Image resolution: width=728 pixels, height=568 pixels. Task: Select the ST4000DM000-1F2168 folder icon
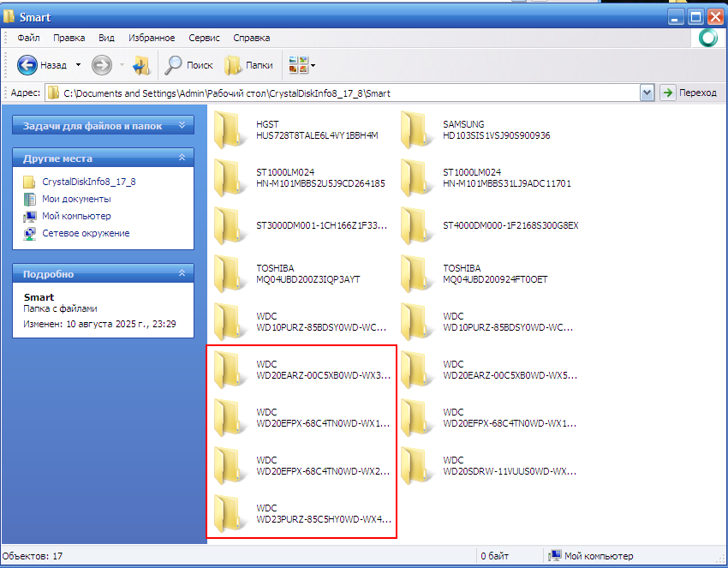415,225
